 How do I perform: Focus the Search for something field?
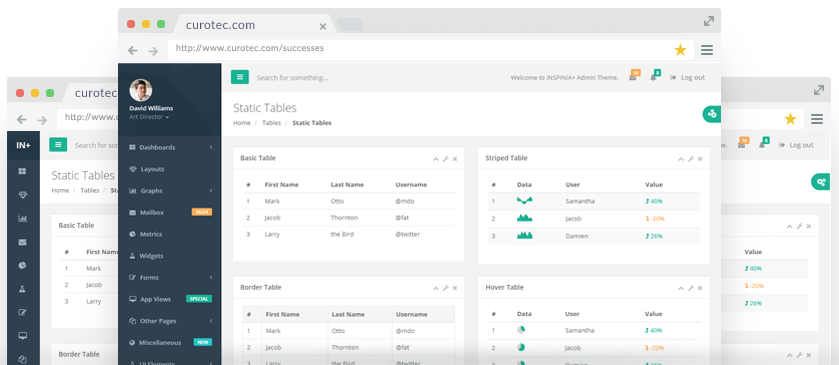[x=292, y=78]
